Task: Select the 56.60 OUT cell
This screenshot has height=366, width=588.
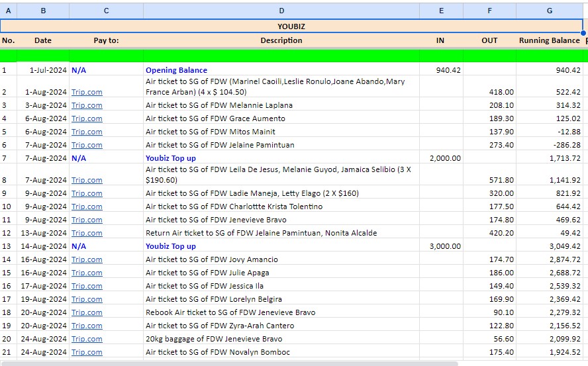Action: pos(489,339)
